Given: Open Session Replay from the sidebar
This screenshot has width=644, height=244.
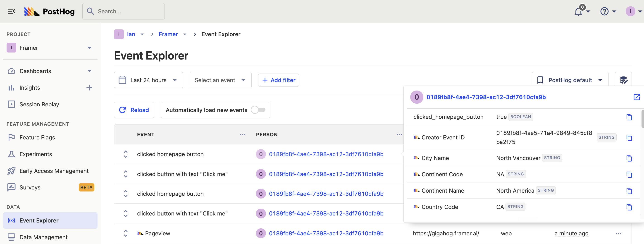Looking at the screenshot, I should point(39,104).
